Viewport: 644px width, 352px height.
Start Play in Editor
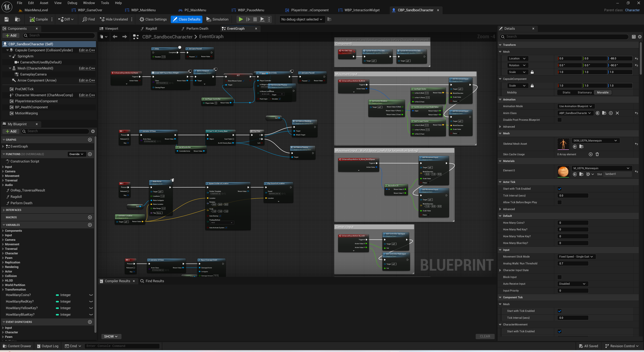[x=241, y=19]
